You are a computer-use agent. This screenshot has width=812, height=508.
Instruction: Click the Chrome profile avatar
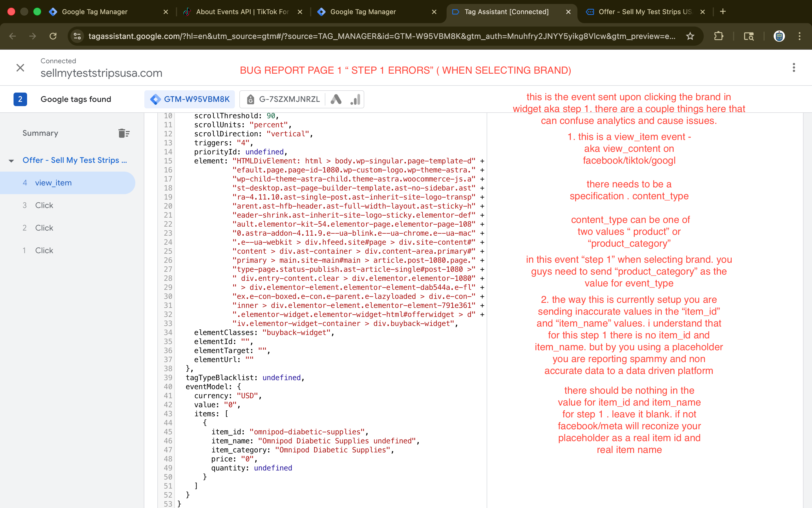coord(779,36)
